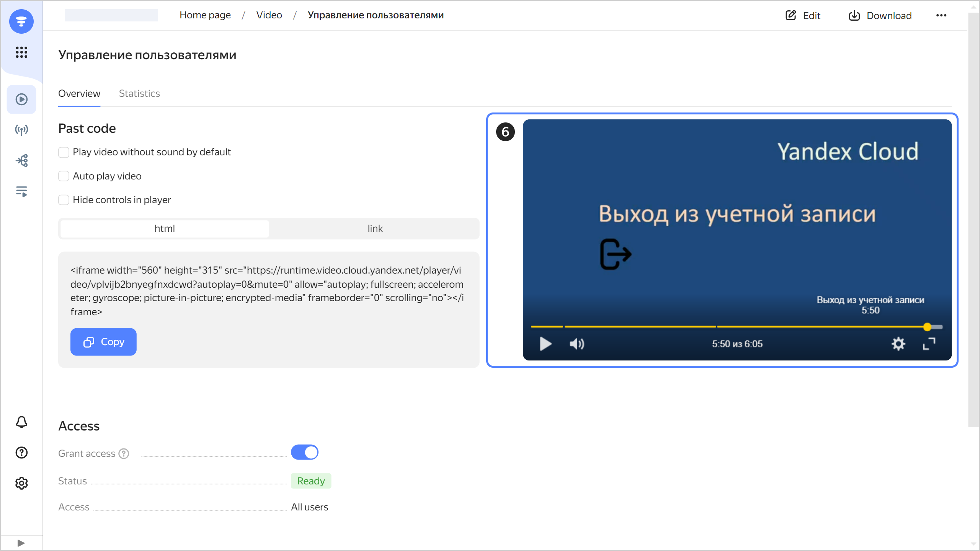Click the video progress bar handle
The width and height of the screenshot is (980, 551).
point(927,327)
